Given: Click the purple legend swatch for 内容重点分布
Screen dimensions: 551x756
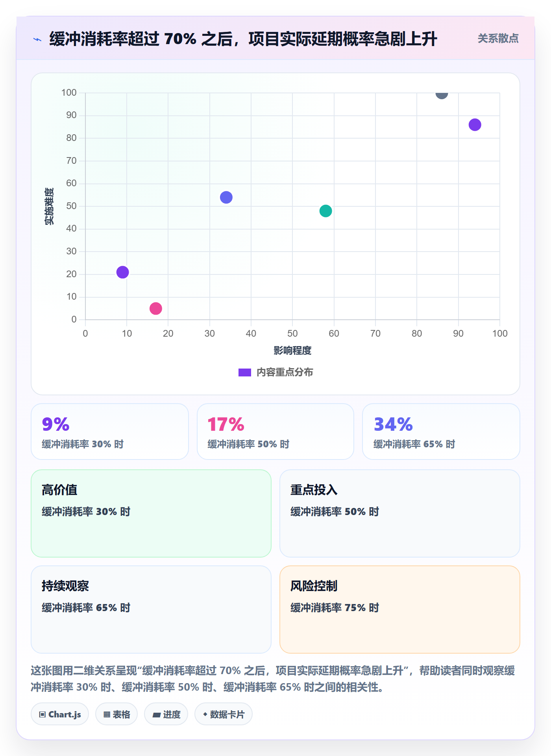Looking at the screenshot, I should [245, 372].
